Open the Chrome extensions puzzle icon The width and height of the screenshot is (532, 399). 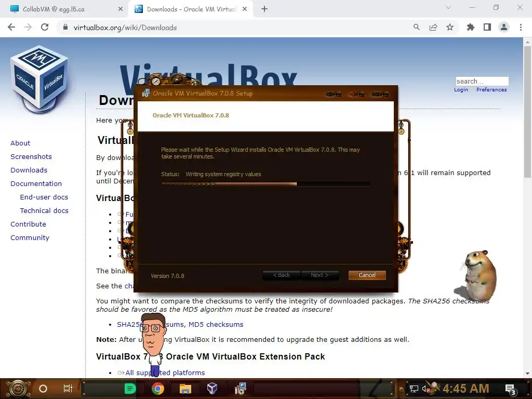coord(471,28)
